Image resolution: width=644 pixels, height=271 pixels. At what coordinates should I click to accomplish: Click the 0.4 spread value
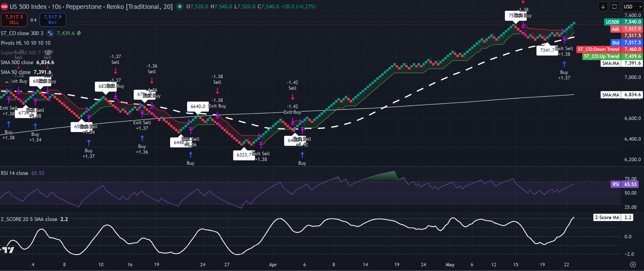[x=33, y=20]
